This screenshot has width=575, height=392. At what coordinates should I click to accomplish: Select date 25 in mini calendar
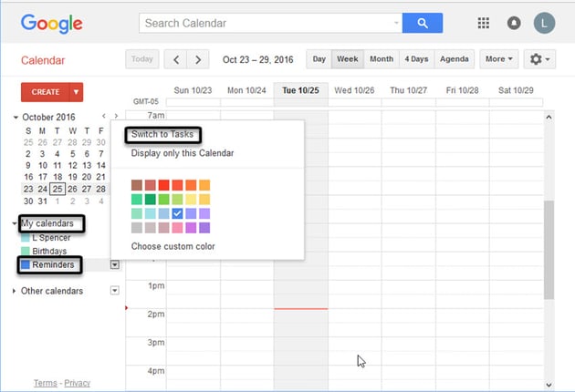point(57,189)
